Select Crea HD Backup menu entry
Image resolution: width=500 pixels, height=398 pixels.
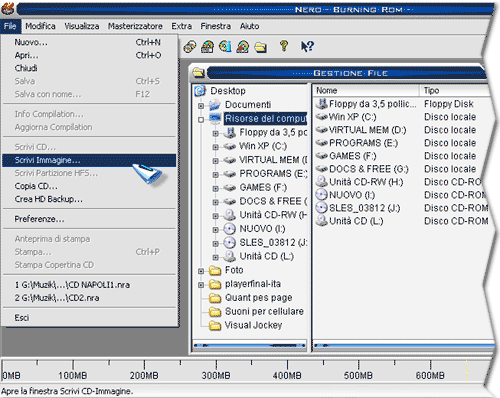[89, 199]
